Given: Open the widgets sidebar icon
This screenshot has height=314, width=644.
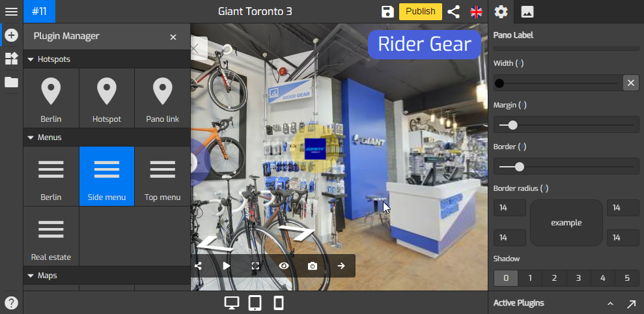Looking at the screenshot, I should pos(11,59).
